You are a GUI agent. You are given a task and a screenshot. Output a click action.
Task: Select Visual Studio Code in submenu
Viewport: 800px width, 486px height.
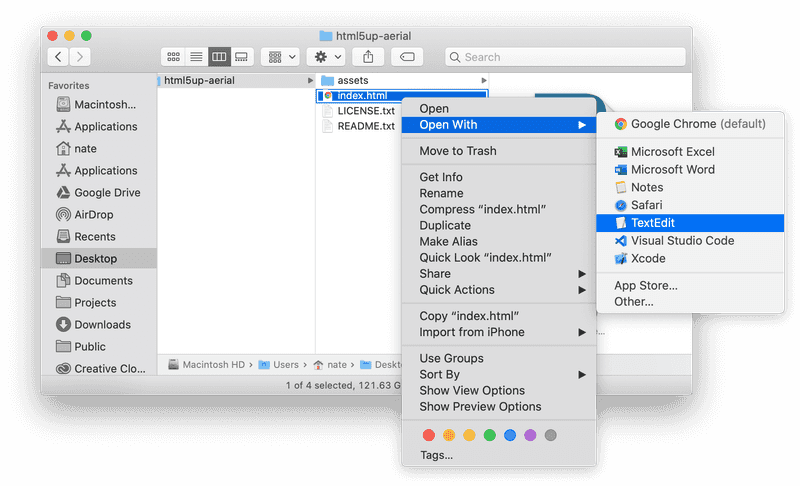pos(682,240)
